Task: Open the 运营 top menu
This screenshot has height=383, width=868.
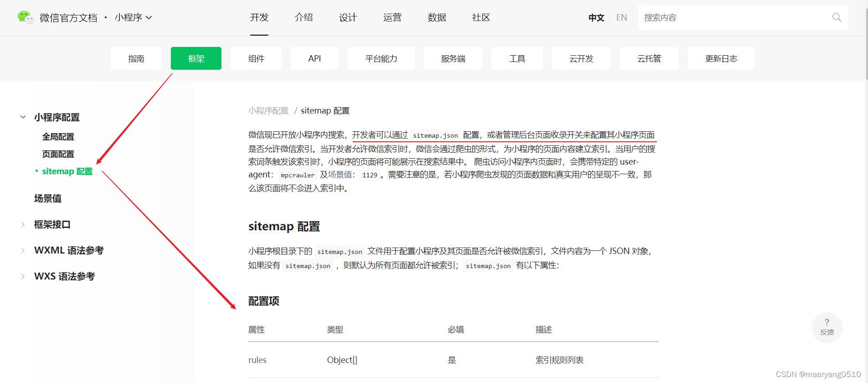Action: click(x=392, y=17)
